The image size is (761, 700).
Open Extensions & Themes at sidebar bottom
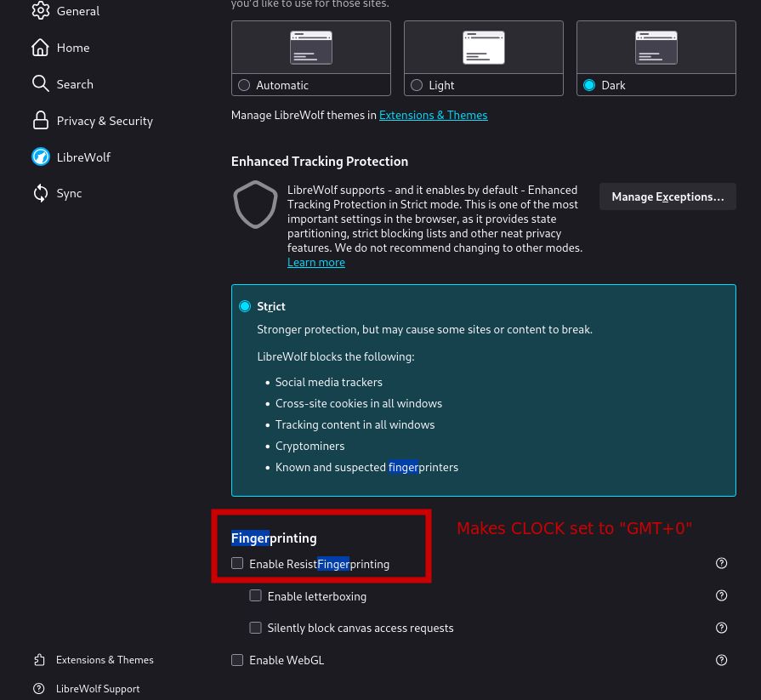point(105,660)
